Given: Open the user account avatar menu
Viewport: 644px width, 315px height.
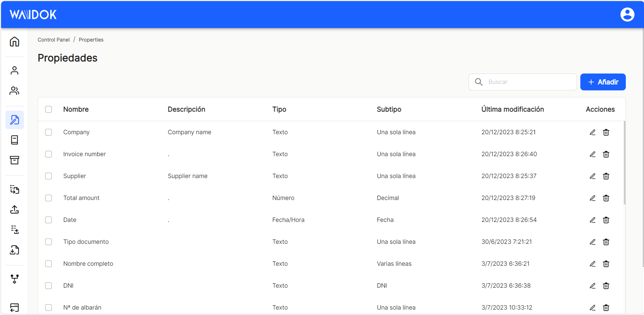Looking at the screenshot, I should click(627, 15).
